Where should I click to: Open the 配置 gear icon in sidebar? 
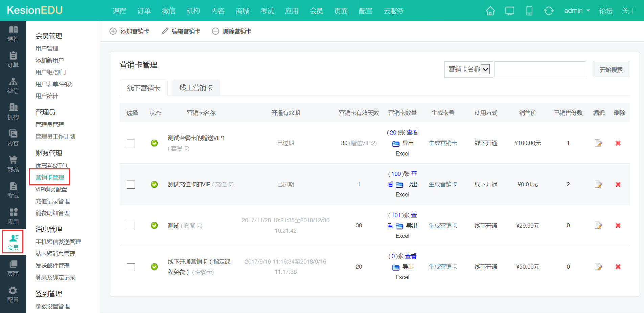click(13, 294)
